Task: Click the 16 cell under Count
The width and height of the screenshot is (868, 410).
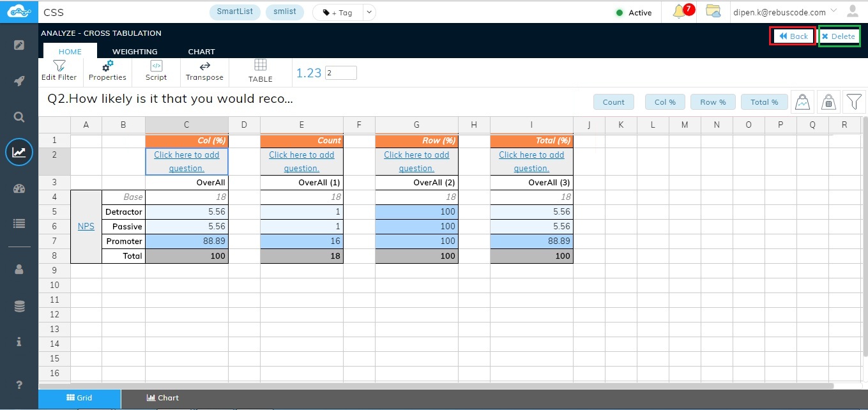Action: click(x=301, y=241)
